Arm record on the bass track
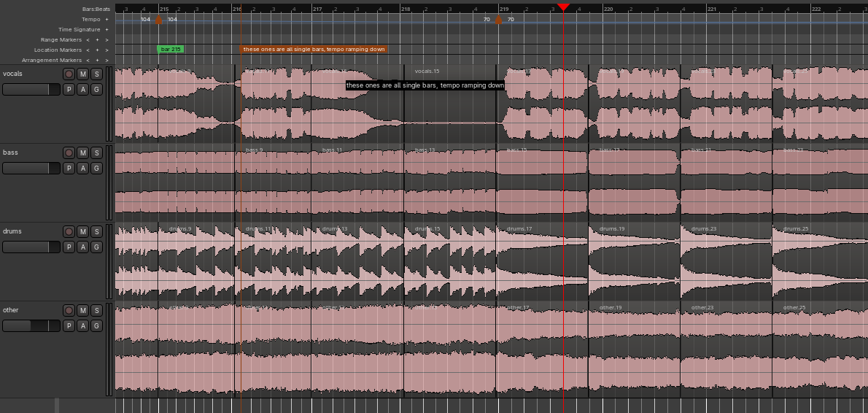868x413 pixels. (69, 153)
